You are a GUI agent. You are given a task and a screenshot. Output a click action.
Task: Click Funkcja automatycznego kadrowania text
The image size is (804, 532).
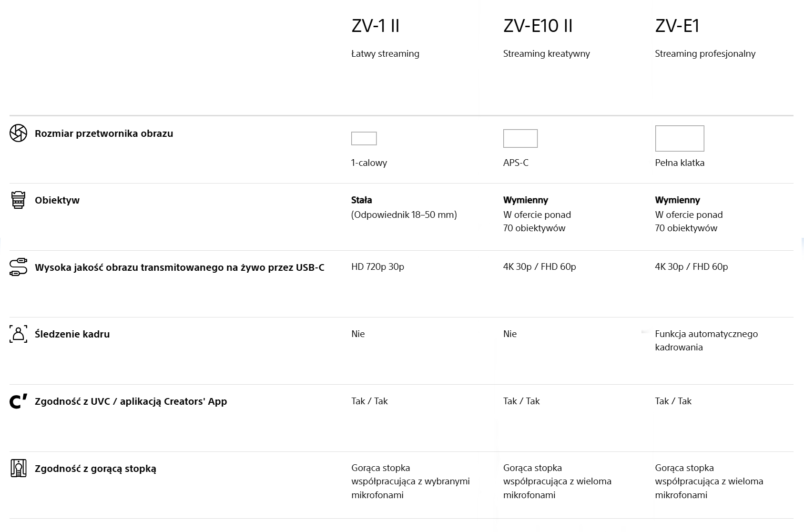click(x=706, y=340)
